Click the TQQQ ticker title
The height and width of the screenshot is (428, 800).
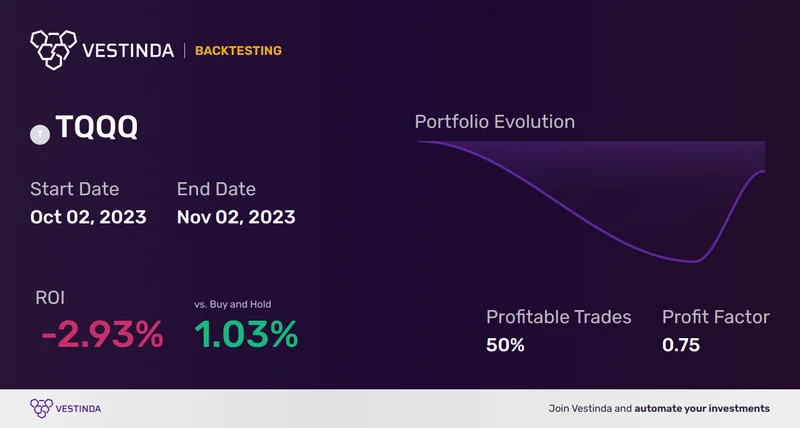(98, 131)
